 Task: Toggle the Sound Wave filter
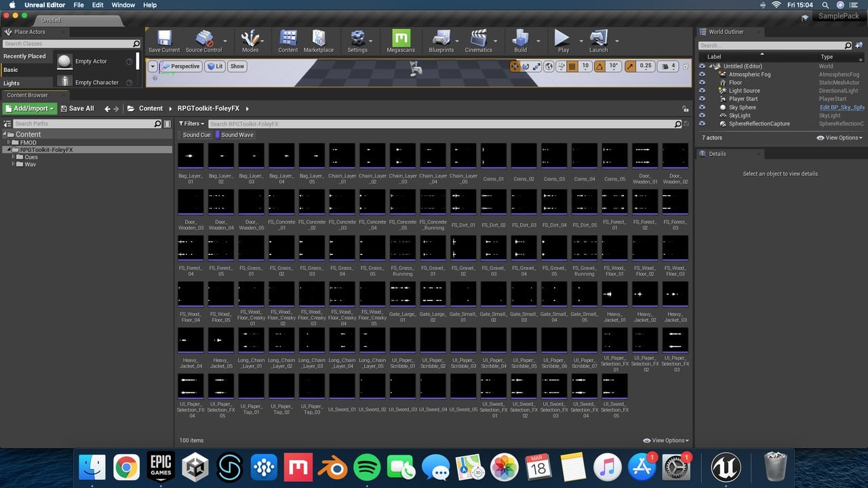click(237, 135)
